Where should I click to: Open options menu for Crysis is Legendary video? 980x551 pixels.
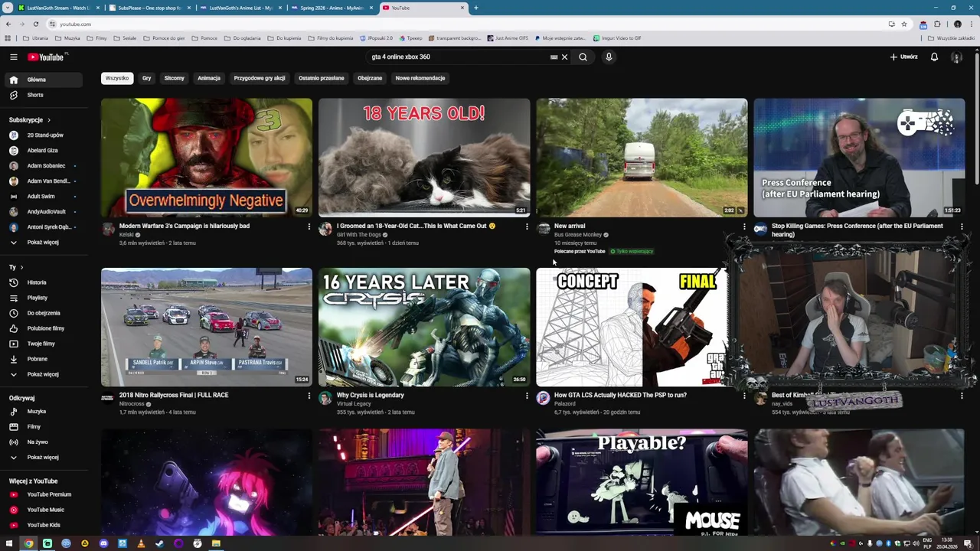526,396
